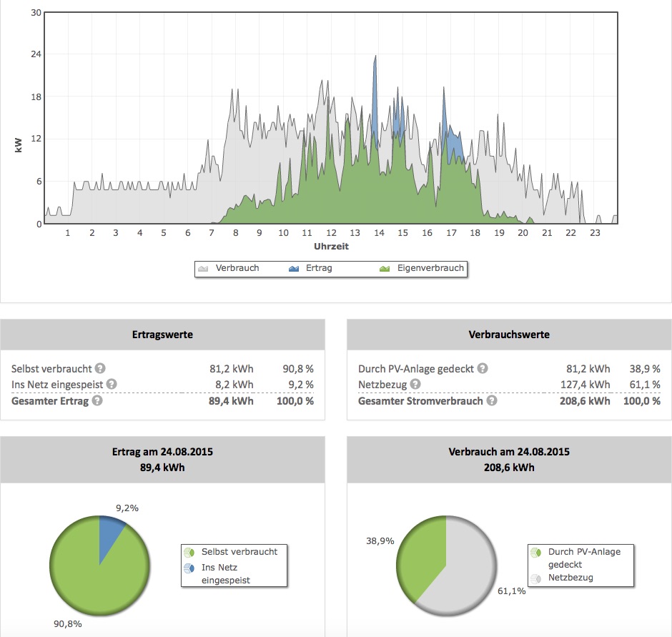Toggle Eigenverbrauch series in chart legend
The image size is (672, 637).
pos(423,269)
